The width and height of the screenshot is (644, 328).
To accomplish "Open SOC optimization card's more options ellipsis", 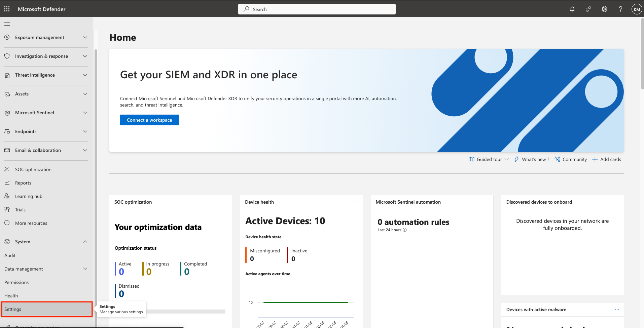I will pyautogui.click(x=225, y=202).
